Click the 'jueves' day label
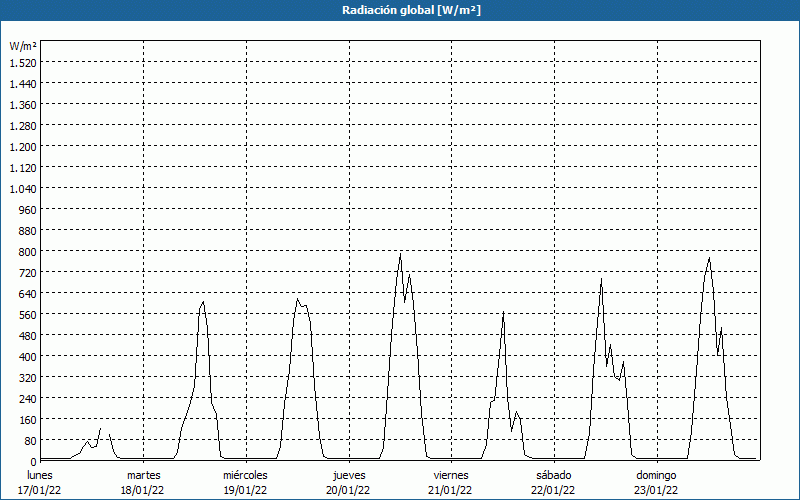Screen dimensions: 800x500 (349, 475)
